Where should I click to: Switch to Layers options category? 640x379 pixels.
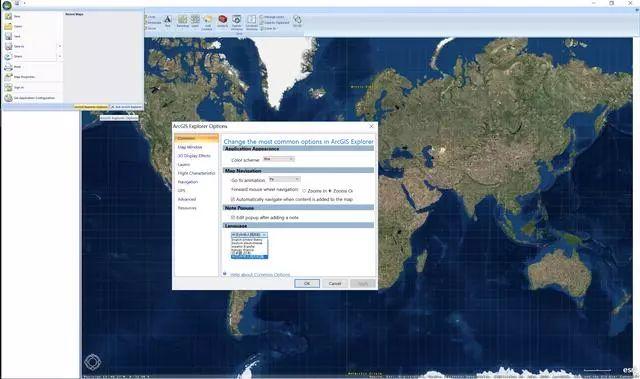pos(184,164)
